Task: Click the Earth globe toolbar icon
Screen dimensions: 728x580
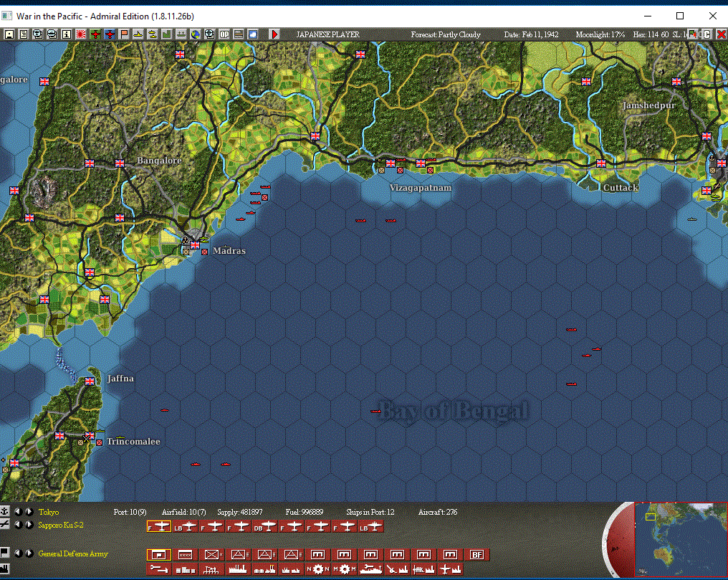Action: pyautogui.click(x=196, y=34)
